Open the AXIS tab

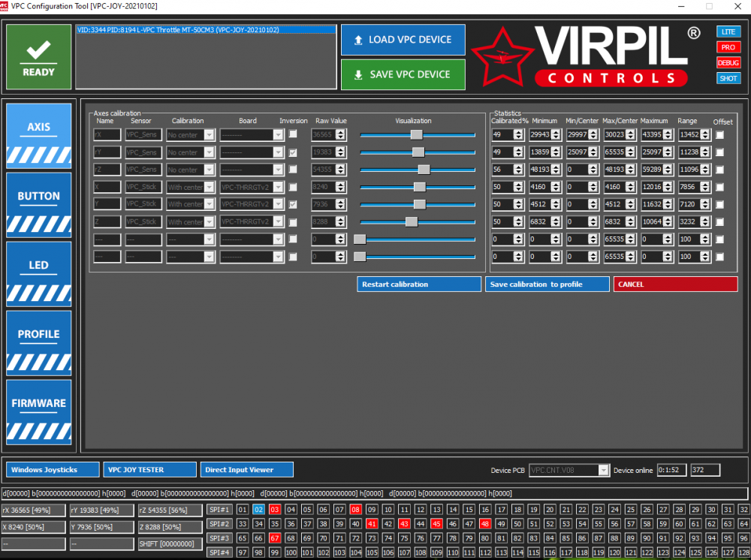coord(39,135)
